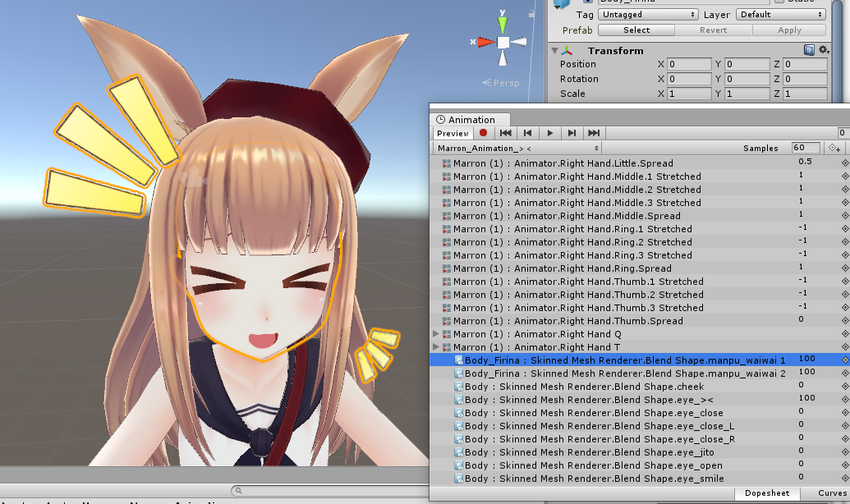Switch to the Curves view

tap(832, 493)
